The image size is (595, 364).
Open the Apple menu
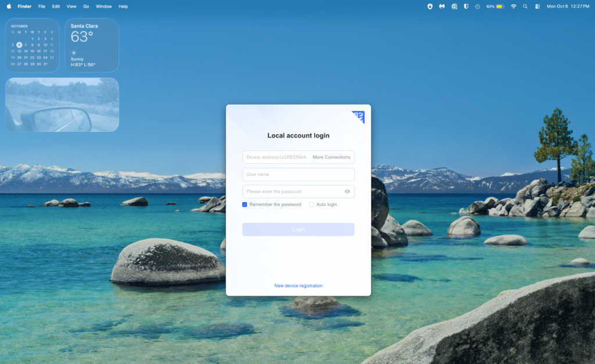click(x=9, y=6)
